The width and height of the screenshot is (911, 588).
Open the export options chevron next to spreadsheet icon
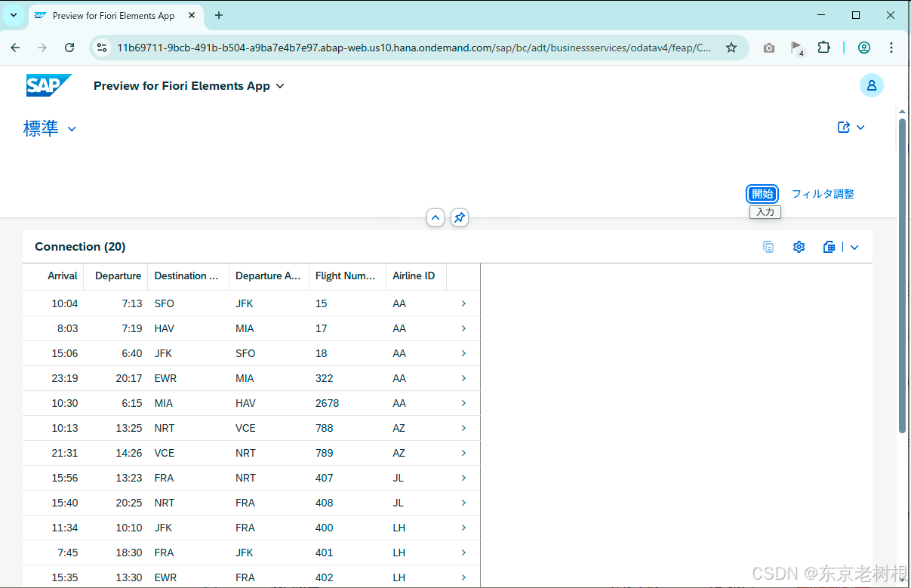854,247
